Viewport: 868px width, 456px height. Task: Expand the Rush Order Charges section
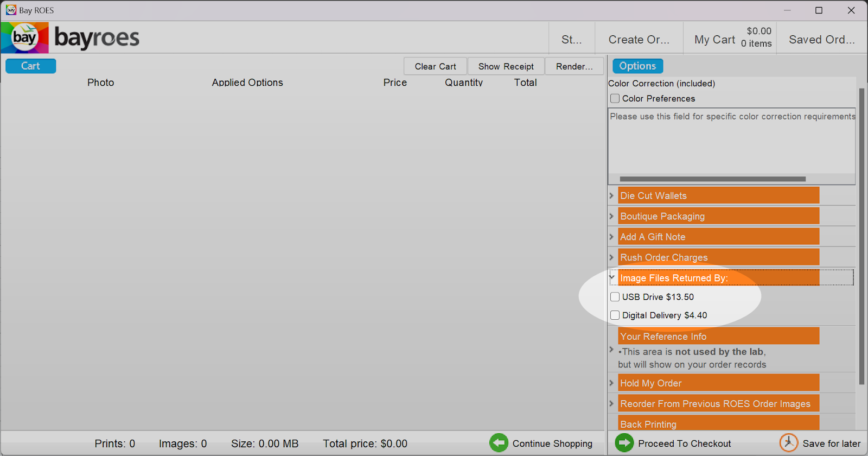611,257
